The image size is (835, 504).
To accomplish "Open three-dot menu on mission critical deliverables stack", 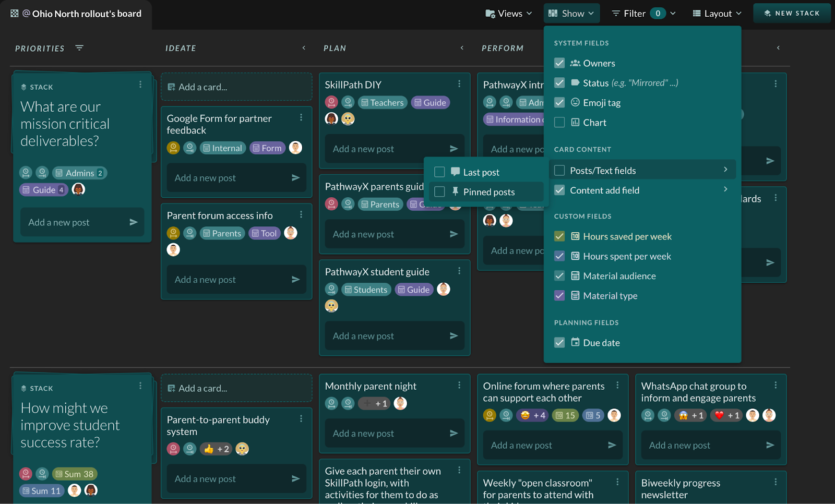I will pos(140,85).
